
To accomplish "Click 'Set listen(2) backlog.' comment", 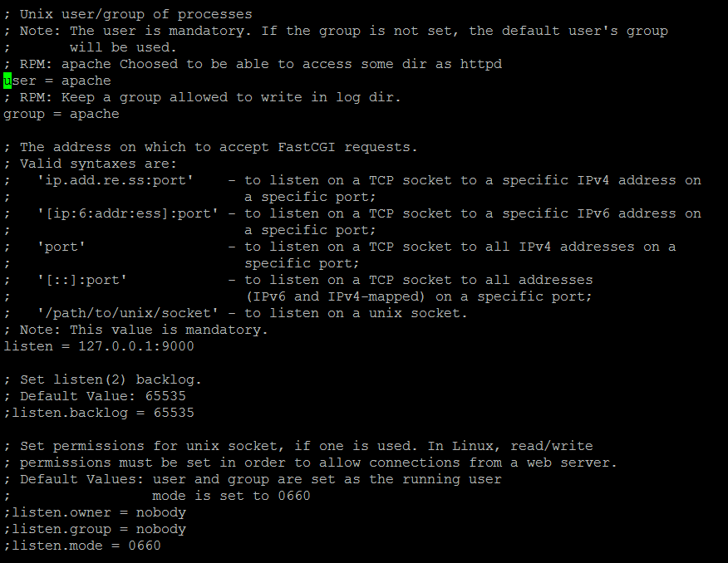I will (x=111, y=379).
